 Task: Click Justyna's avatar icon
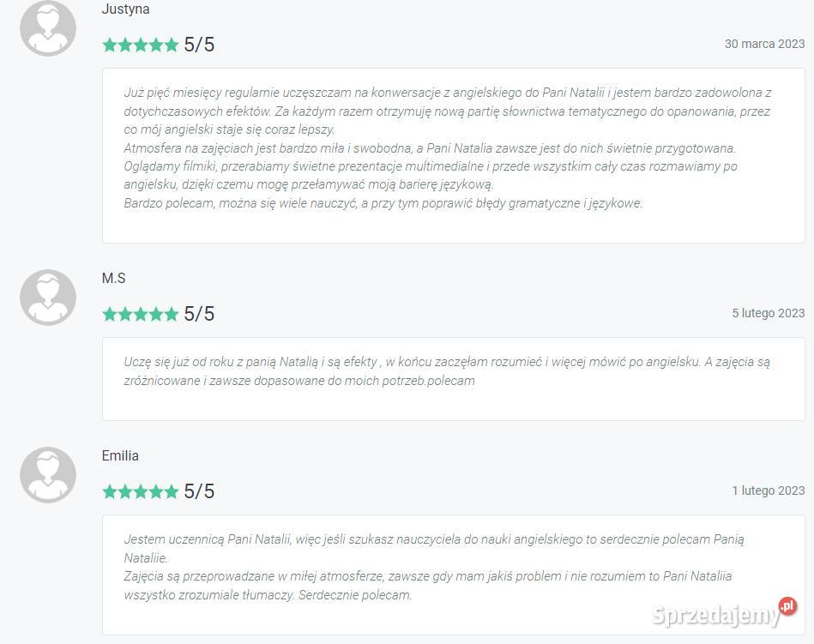48,28
